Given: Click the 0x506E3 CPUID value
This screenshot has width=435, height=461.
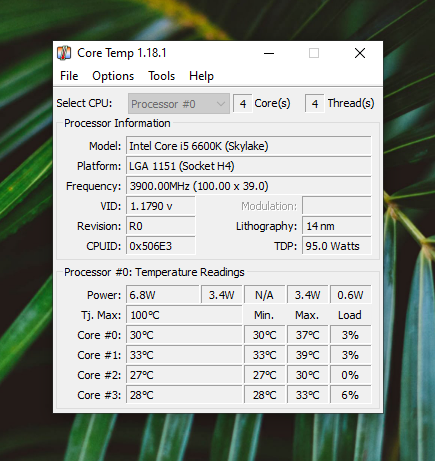Looking at the screenshot, I should pyautogui.click(x=161, y=246).
